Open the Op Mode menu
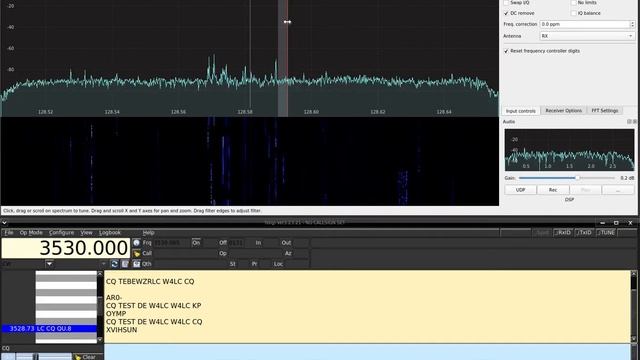Screen dimensions: 640x360 (31, 233)
